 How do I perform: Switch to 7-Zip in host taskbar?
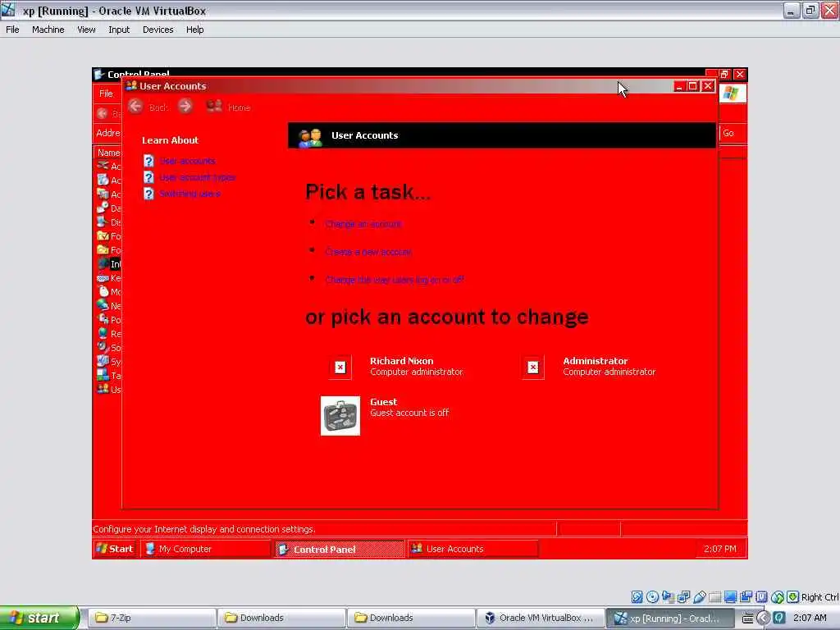click(152, 618)
